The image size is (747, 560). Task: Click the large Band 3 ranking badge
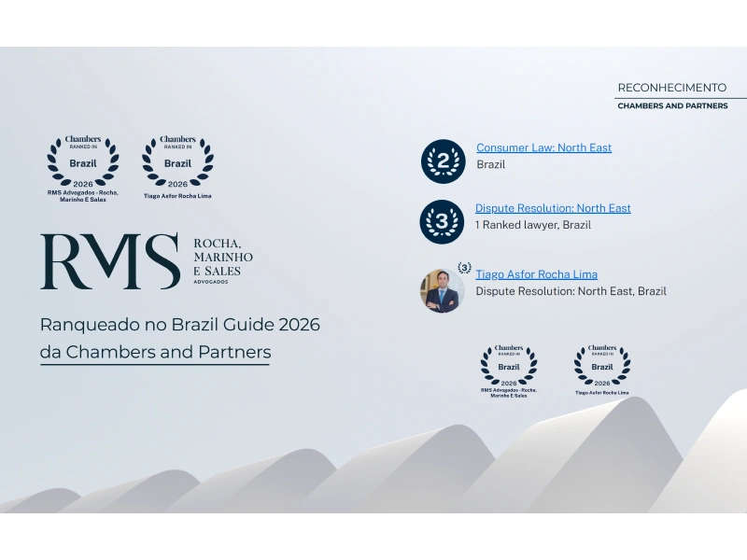click(x=442, y=222)
